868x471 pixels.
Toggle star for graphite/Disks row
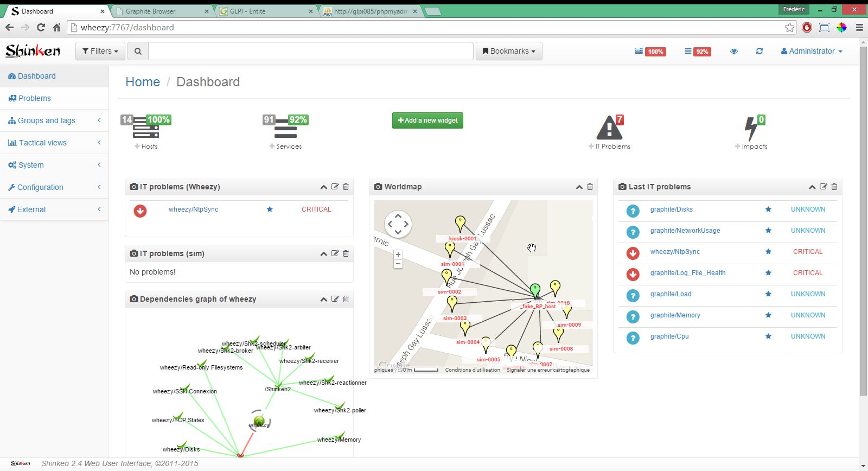[x=768, y=209]
